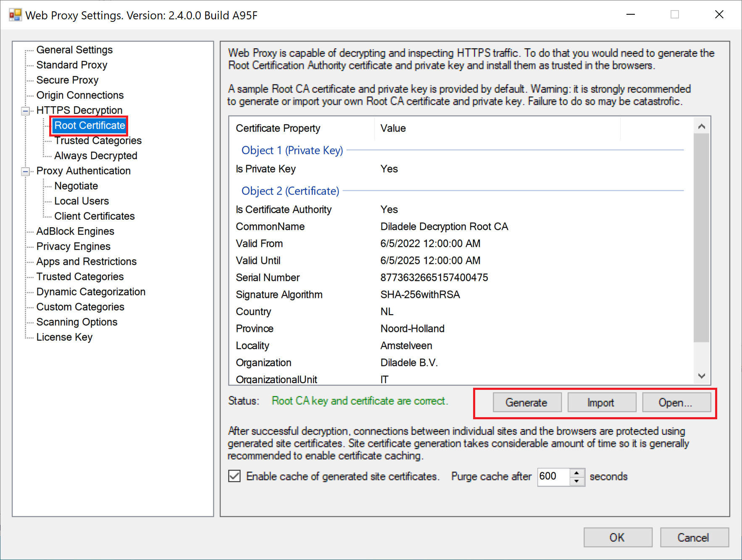Open Client Certificates settings
Image resolution: width=742 pixels, height=560 pixels.
(95, 216)
